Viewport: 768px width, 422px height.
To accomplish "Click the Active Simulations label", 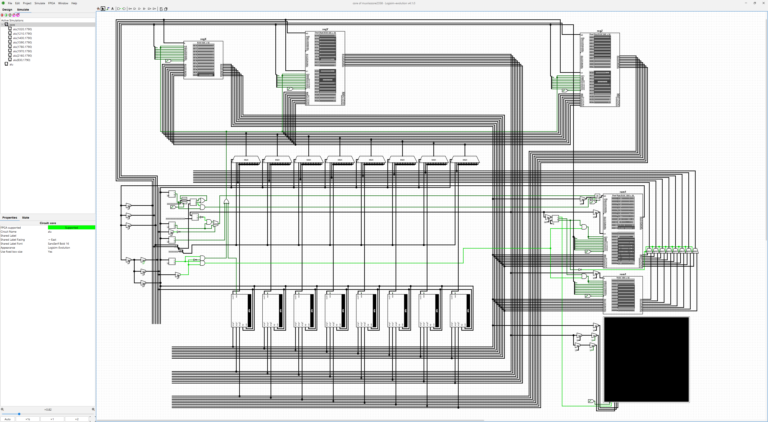I will (12, 20).
